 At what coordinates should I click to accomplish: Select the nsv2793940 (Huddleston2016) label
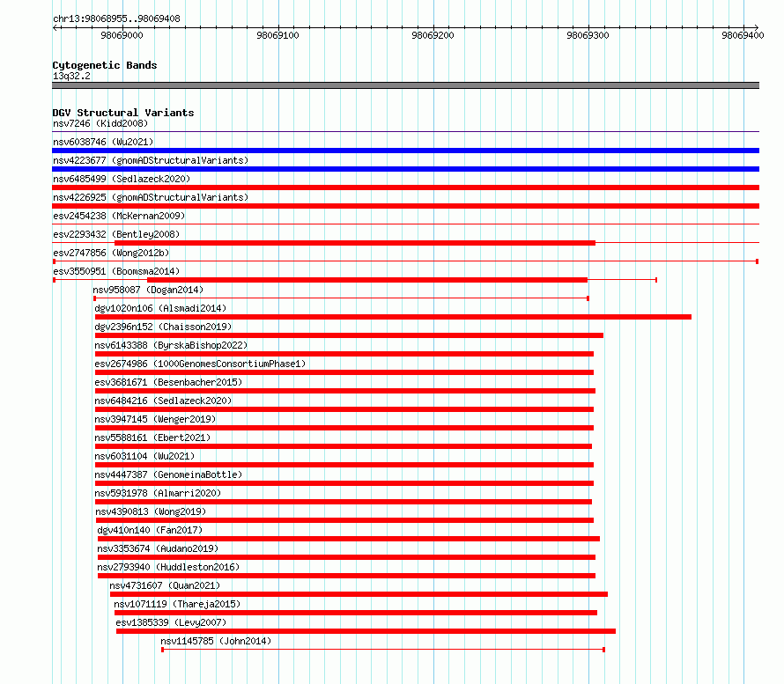[168, 567]
